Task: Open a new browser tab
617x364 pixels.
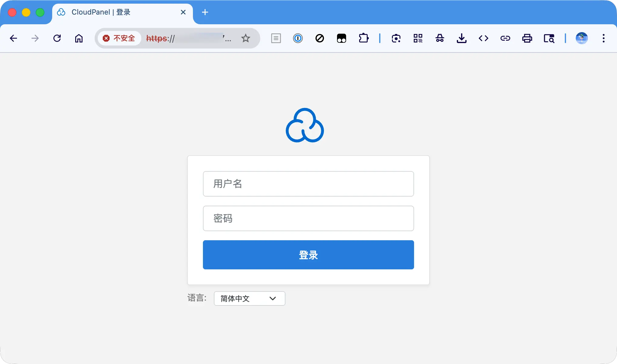Action: (205, 12)
